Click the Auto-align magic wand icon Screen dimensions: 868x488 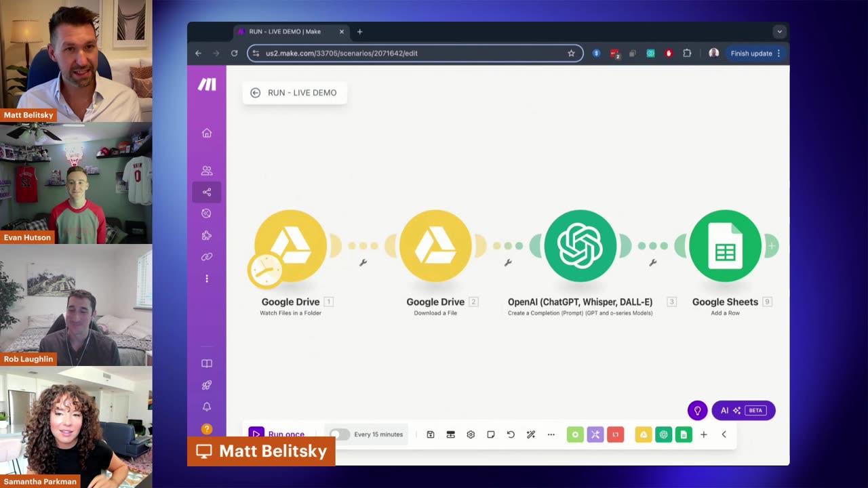(531, 434)
